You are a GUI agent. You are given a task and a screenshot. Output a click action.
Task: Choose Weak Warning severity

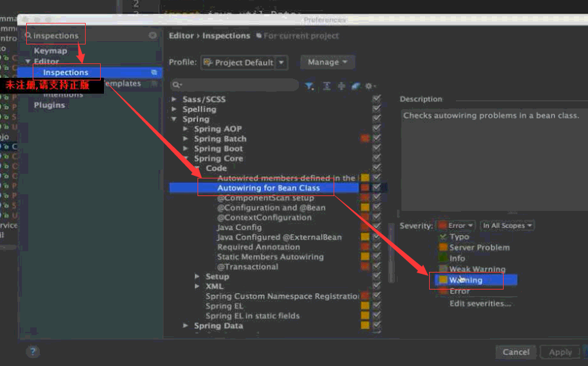[477, 269]
